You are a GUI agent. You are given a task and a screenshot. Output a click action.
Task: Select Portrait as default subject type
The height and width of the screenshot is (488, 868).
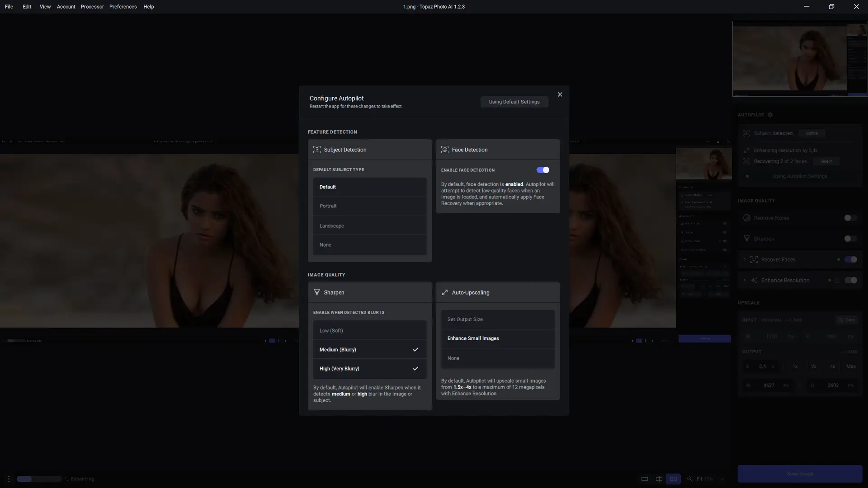point(369,206)
